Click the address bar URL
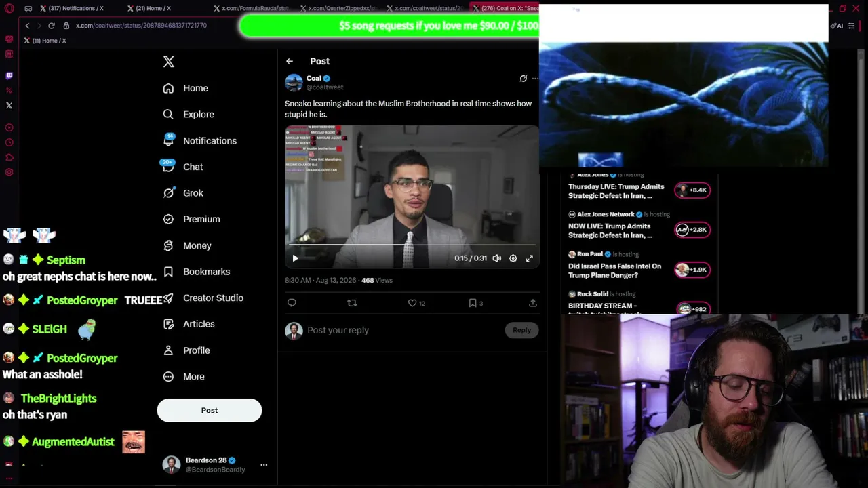The height and width of the screenshot is (488, 868). pos(141,26)
